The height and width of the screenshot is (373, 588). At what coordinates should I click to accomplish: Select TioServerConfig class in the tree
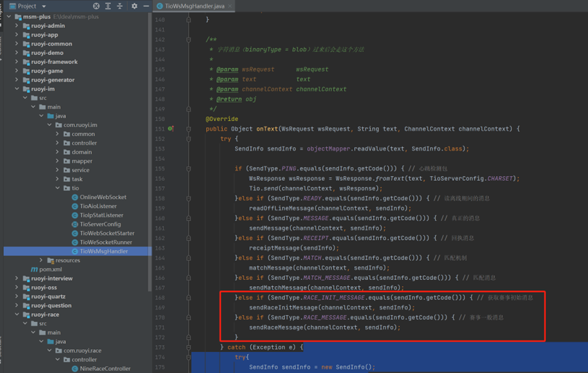pos(100,224)
